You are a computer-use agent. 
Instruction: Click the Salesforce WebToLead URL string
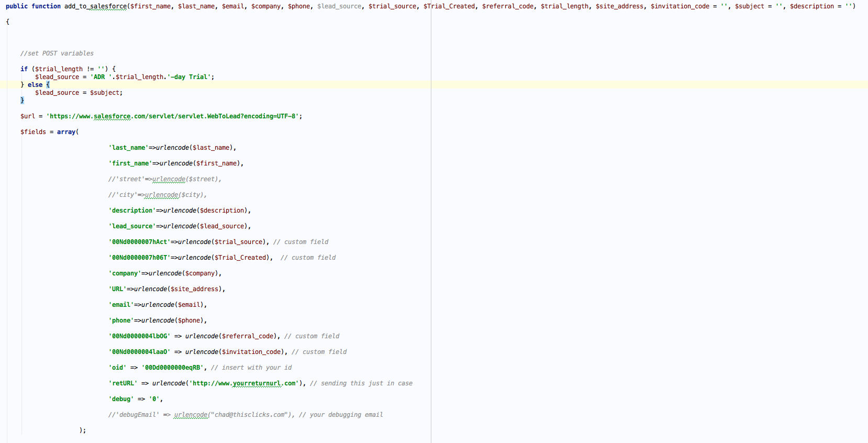tap(173, 116)
